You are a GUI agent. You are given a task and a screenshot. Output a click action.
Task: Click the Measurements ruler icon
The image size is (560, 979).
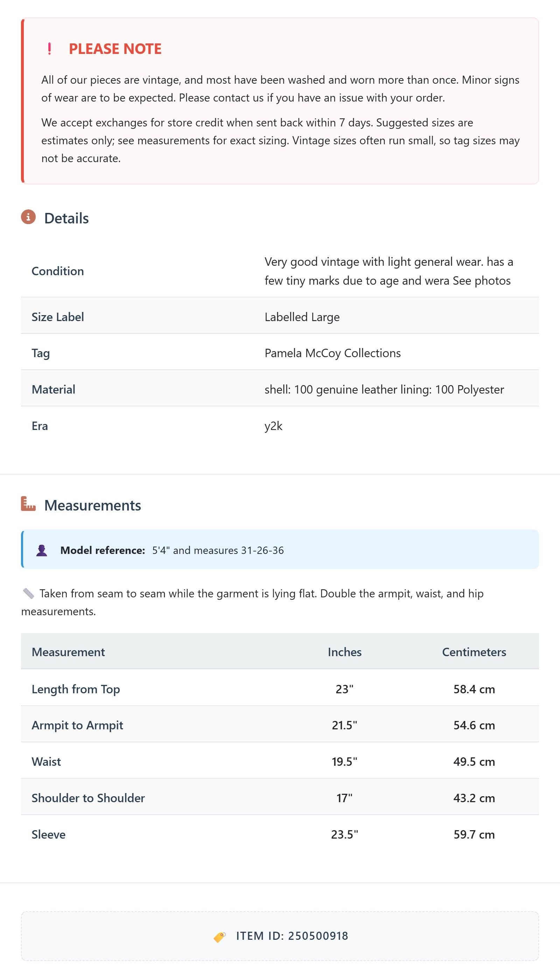(28, 504)
